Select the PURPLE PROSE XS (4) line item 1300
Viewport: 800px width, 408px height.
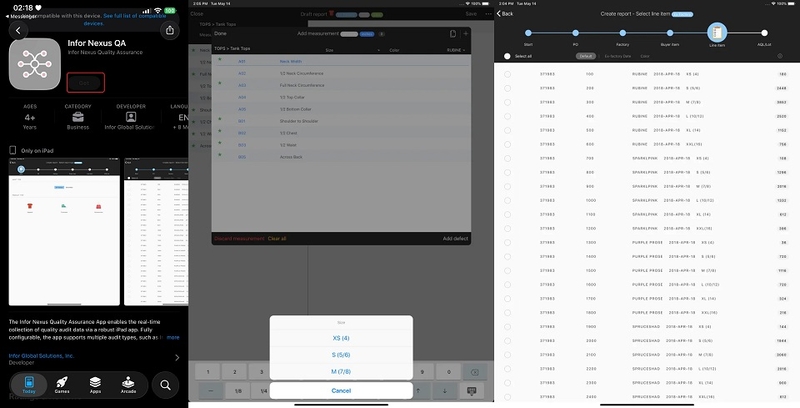[646, 242]
